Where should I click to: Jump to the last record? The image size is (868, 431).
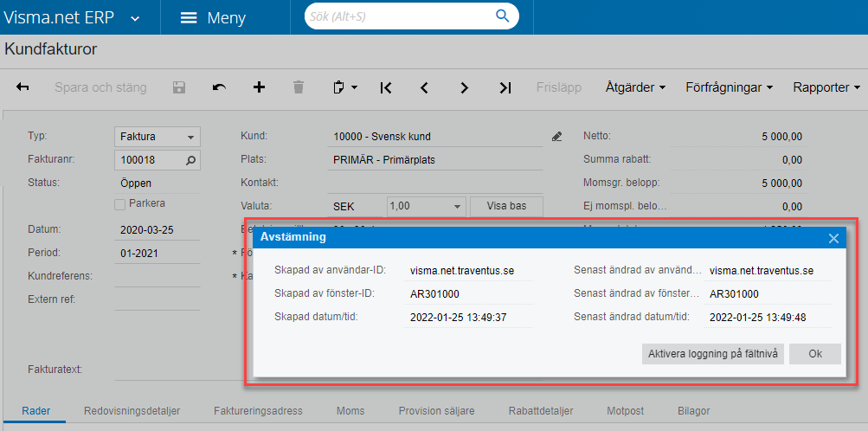(x=505, y=87)
